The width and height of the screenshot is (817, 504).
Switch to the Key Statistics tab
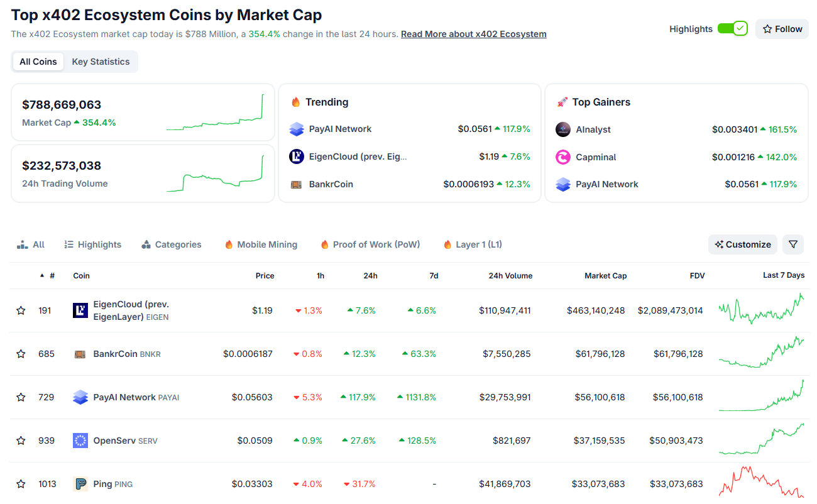click(101, 61)
